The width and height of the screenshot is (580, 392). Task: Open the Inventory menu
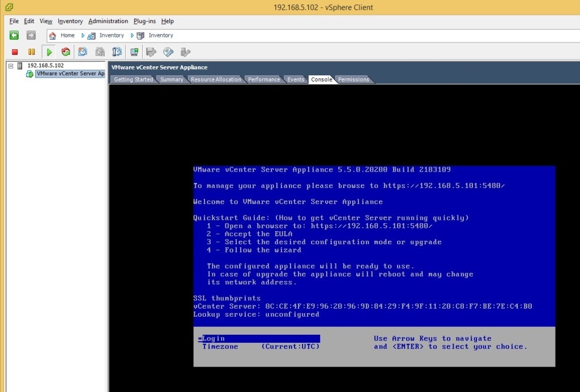pos(70,21)
